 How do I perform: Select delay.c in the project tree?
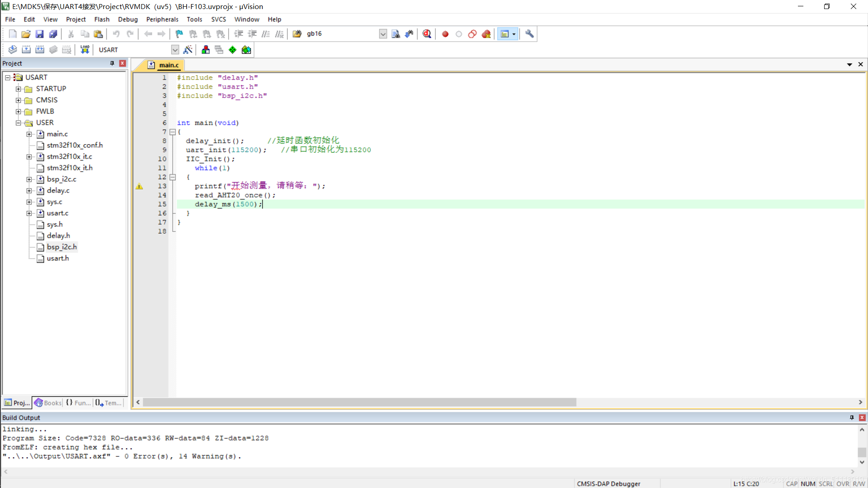(x=58, y=191)
